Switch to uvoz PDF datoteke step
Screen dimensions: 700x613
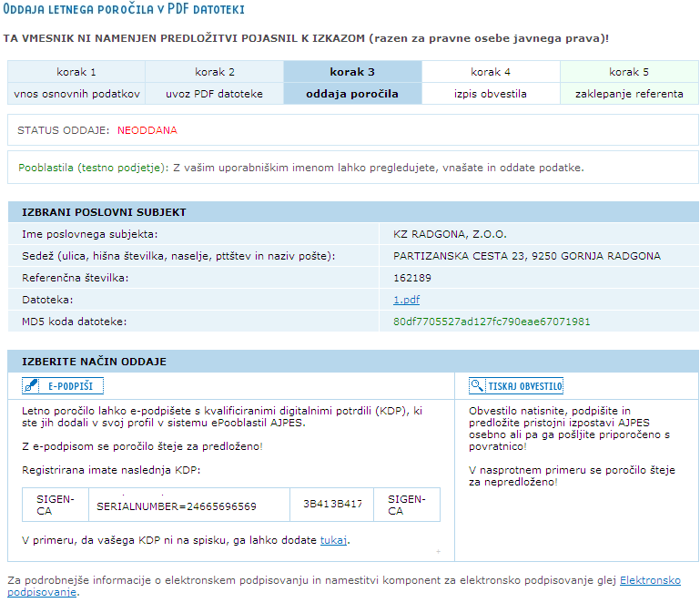[214, 94]
